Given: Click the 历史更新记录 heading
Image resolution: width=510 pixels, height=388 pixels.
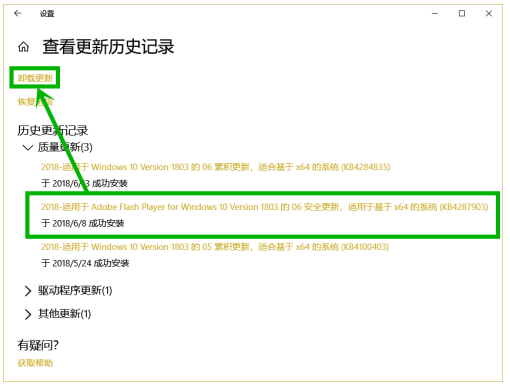Looking at the screenshot, I should 53,130.
